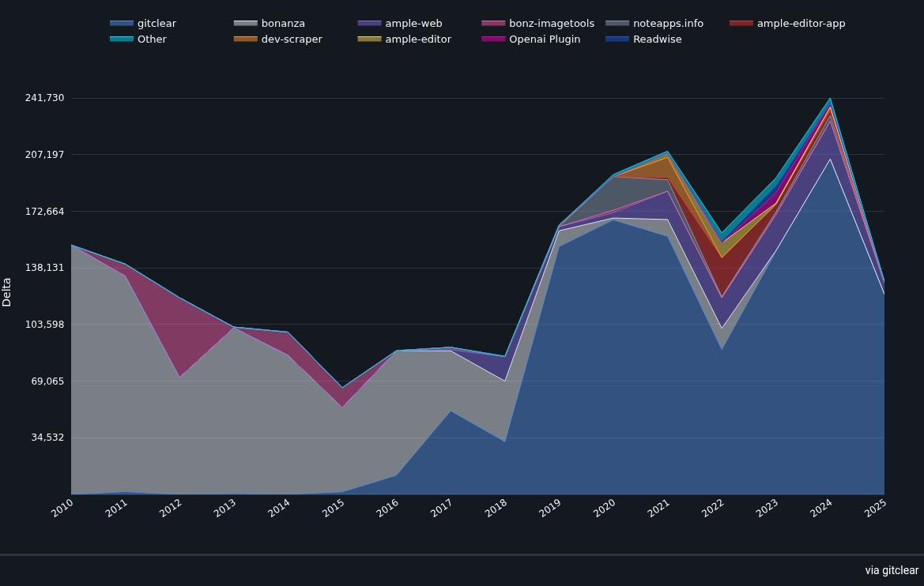Toggle the Openai Plugin legend series
The height and width of the screenshot is (586, 924).
point(545,39)
